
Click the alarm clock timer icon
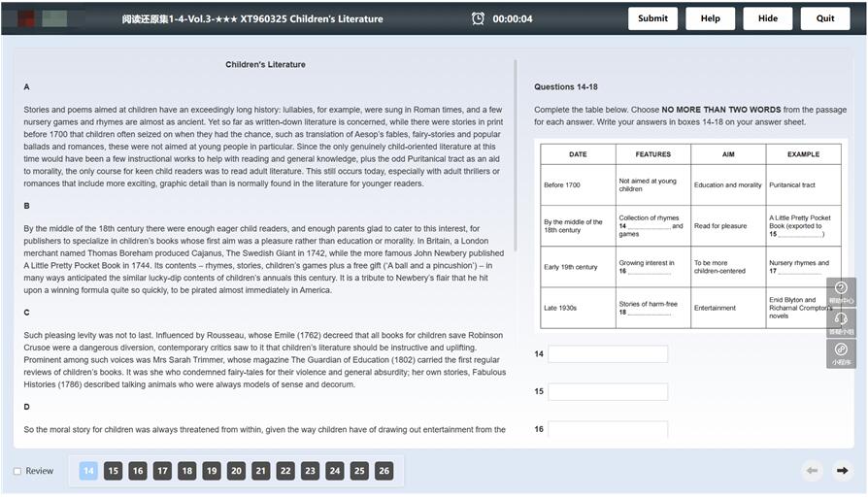point(478,18)
